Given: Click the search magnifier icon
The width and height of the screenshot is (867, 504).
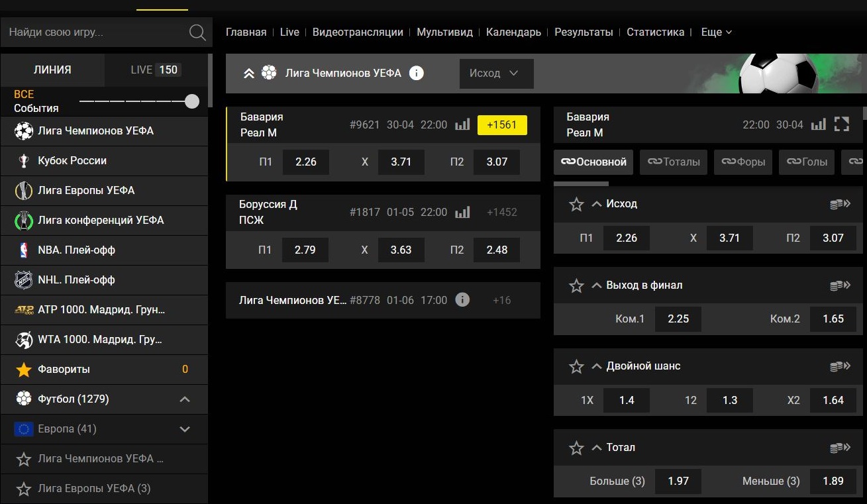Looking at the screenshot, I should click(197, 32).
